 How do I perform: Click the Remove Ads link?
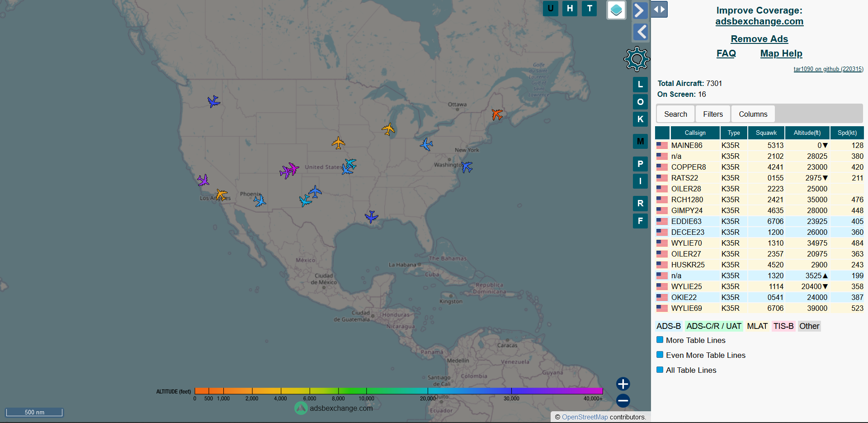click(759, 39)
